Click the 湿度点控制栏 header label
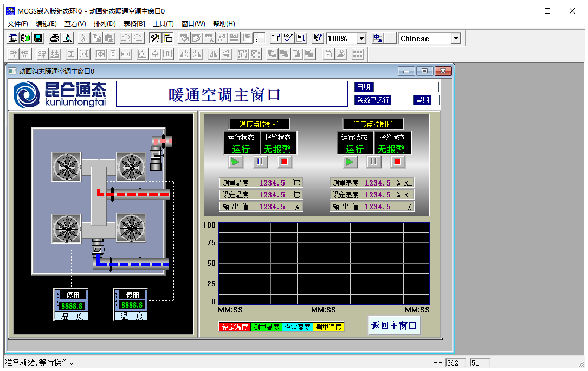 click(373, 124)
